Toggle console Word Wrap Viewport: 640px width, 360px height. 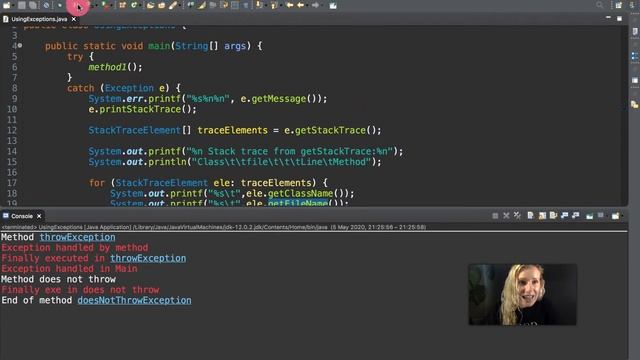click(x=553, y=216)
